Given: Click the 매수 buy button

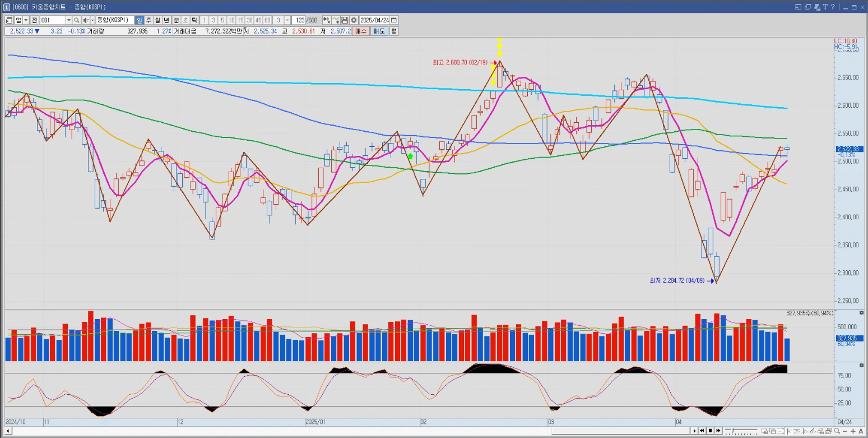Looking at the screenshot, I should tap(361, 31).
